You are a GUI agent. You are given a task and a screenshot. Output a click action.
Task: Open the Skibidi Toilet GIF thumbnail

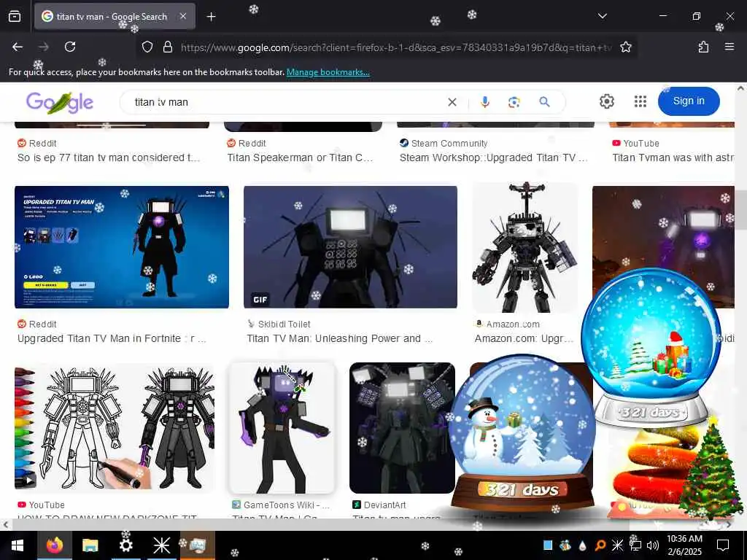tap(350, 247)
